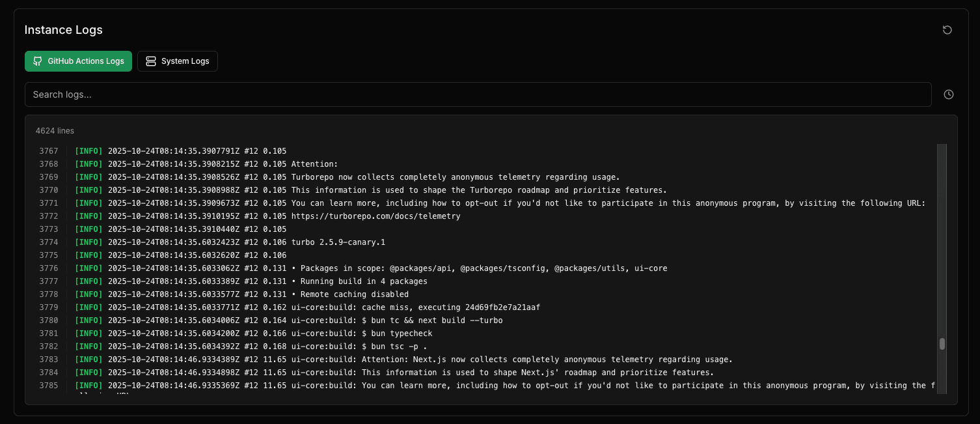
Task: Click the server icon on System Logs button
Action: pyautogui.click(x=150, y=61)
